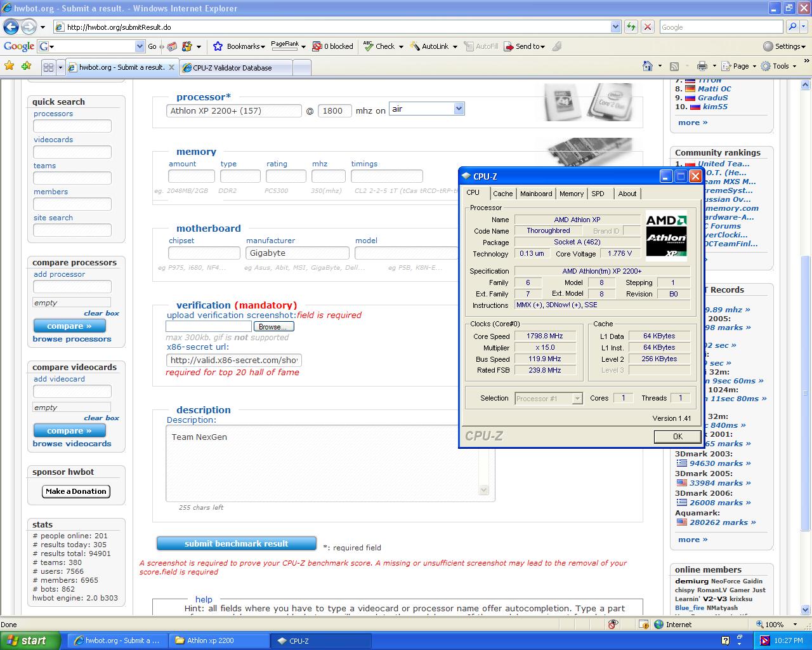Click the 33984 marks » record link
Viewport: 812px width, 650px height.
click(x=720, y=483)
